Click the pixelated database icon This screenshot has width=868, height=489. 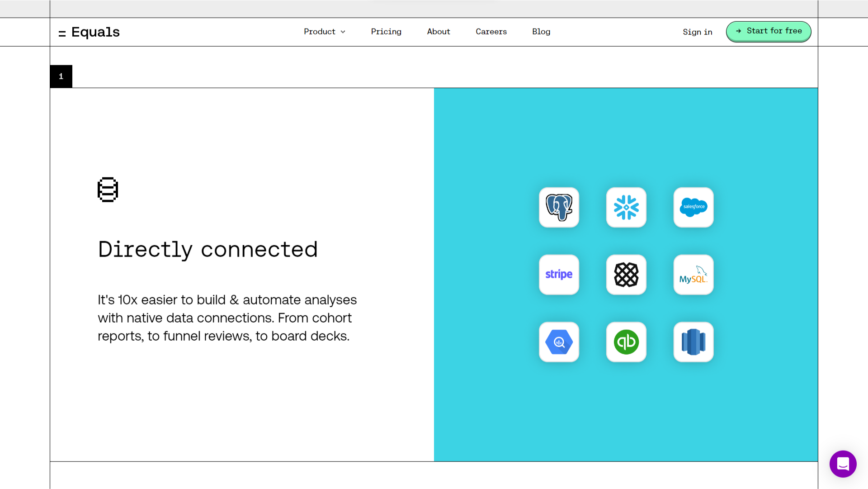[x=108, y=190]
